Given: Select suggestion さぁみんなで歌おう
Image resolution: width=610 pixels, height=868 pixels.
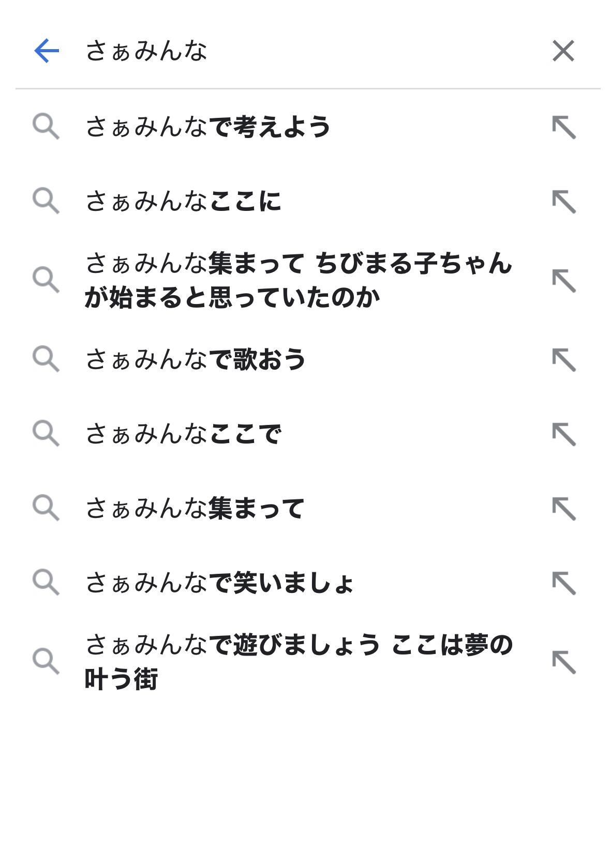Looking at the screenshot, I should click(x=196, y=359).
